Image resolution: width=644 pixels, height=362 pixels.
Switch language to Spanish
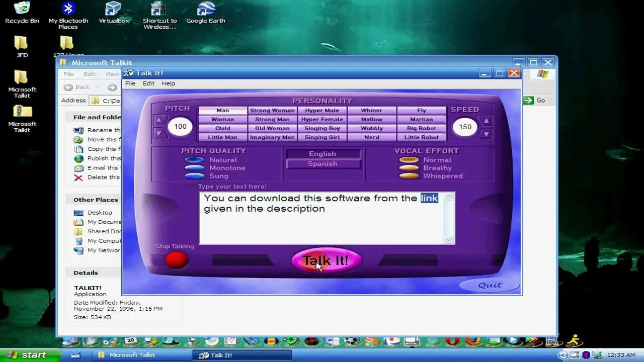[x=323, y=164]
